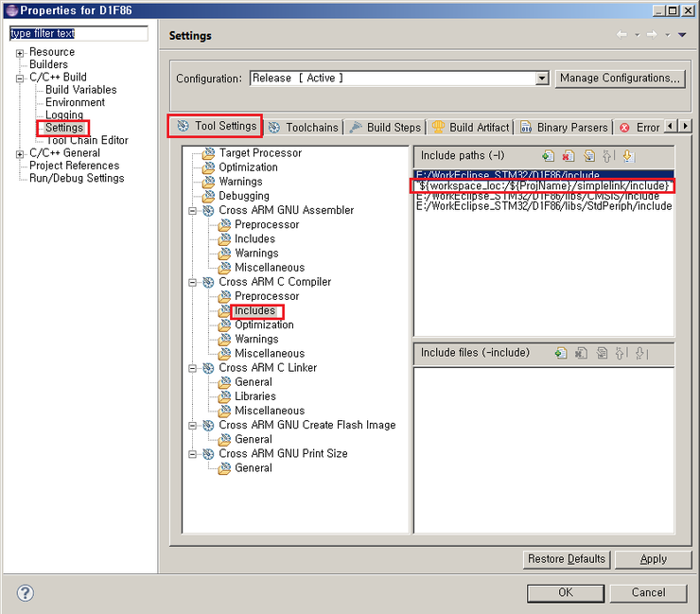Collapse Cross ARM GNU Assembler node
The image size is (700, 614).
pyautogui.click(x=192, y=210)
